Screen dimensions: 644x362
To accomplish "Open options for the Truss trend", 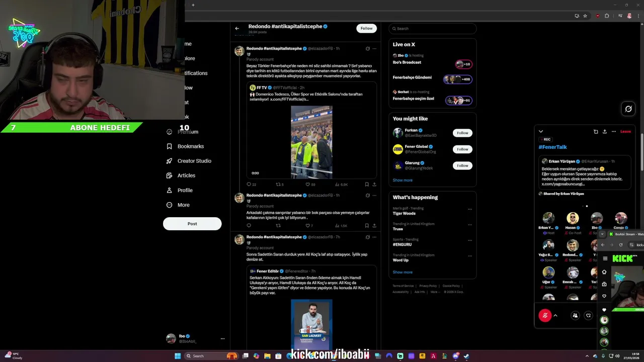I will click(470, 225).
